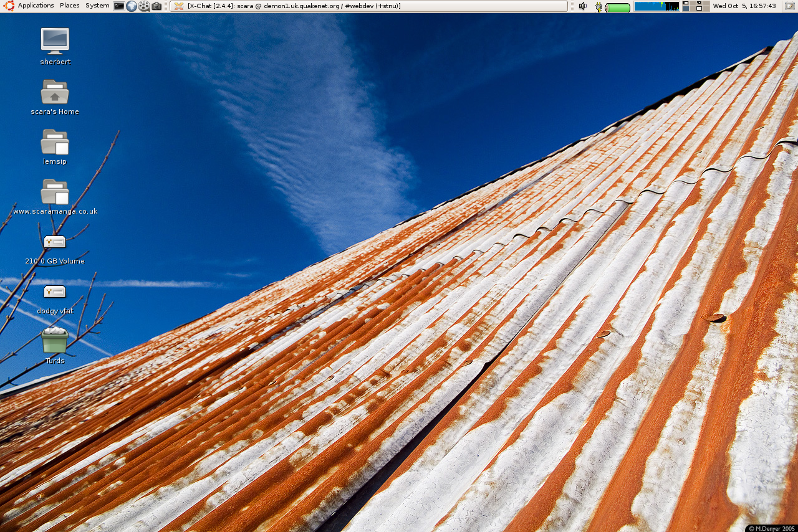This screenshot has height=532, width=798.
Task: Click the Ubuntu logo icon in the panel
Action: pyautogui.click(x=9, y=6)
